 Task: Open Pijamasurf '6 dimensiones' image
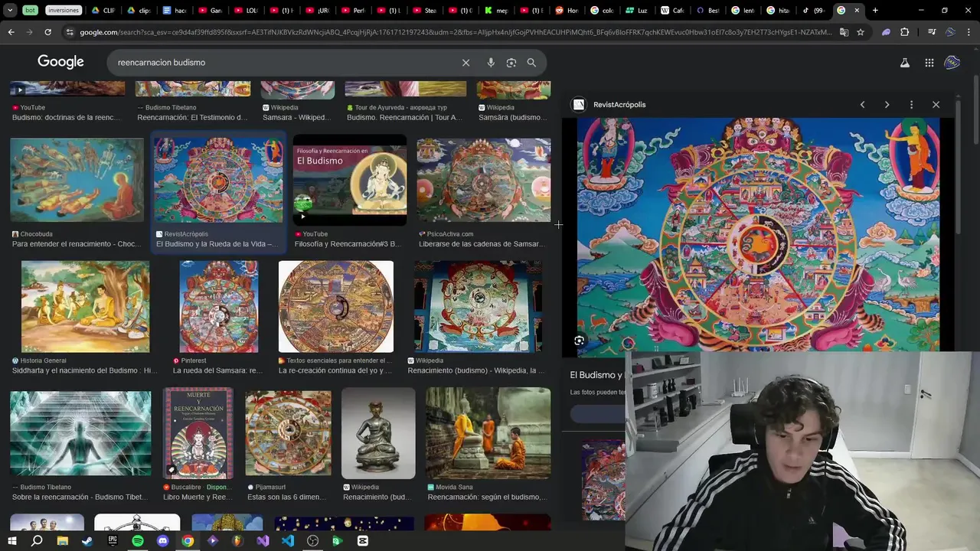pyautogui.click(x=288, y=433)
